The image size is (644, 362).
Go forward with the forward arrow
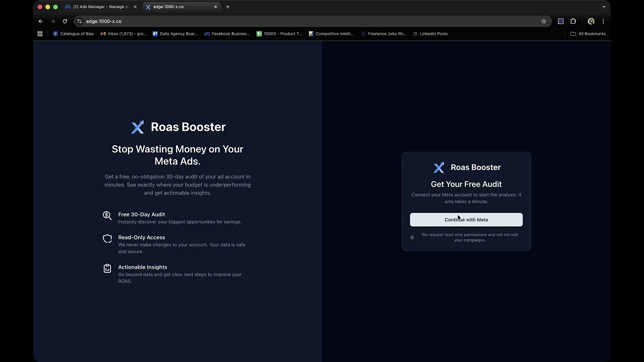point(53,21)
